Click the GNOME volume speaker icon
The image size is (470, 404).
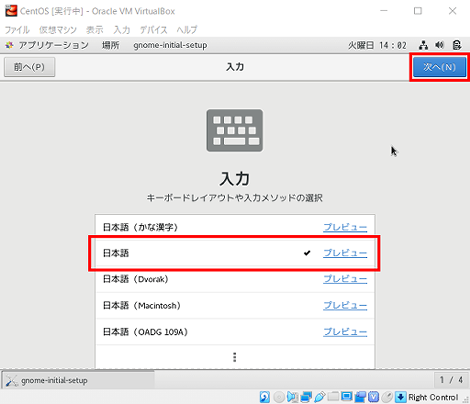(x=440, y=45)
